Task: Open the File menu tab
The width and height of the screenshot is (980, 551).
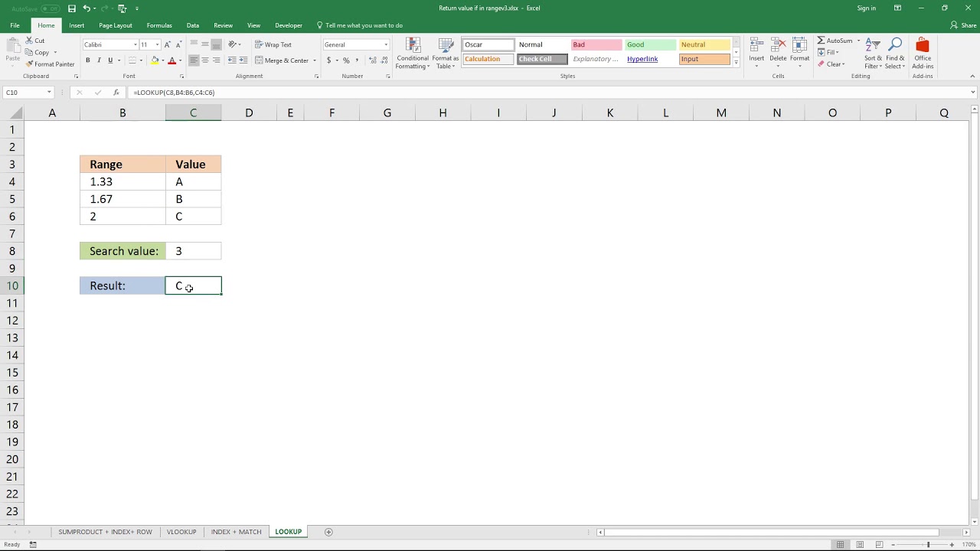Action: pos(15,25)
